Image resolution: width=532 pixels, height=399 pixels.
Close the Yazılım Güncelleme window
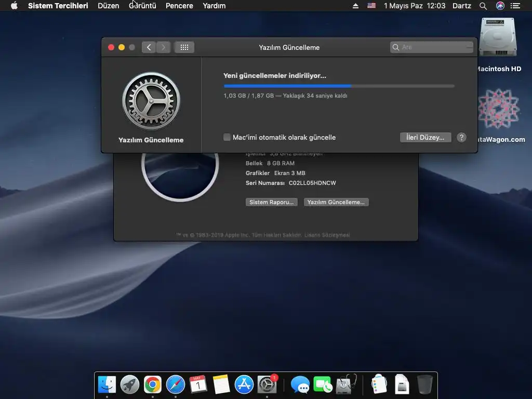coord(111,47)
